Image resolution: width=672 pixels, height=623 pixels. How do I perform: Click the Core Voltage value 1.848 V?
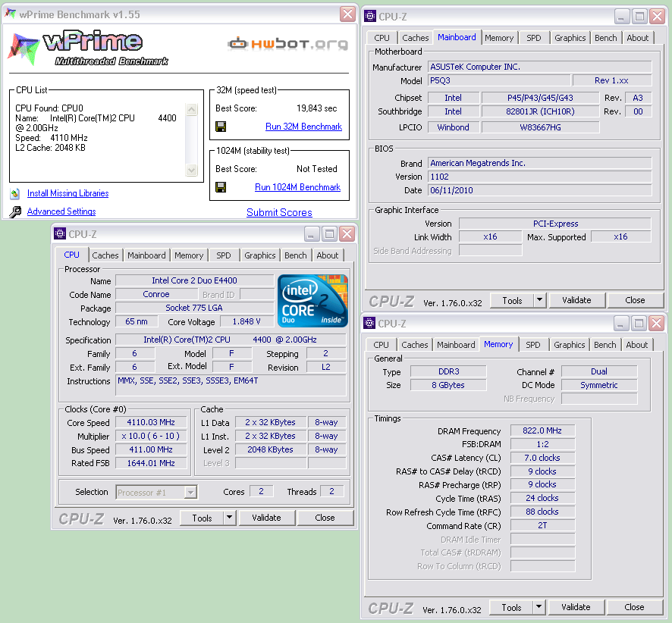pos(247,321)
